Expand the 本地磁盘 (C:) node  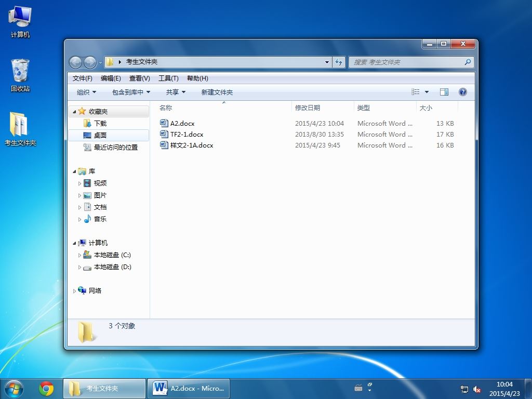coord(79,255)
